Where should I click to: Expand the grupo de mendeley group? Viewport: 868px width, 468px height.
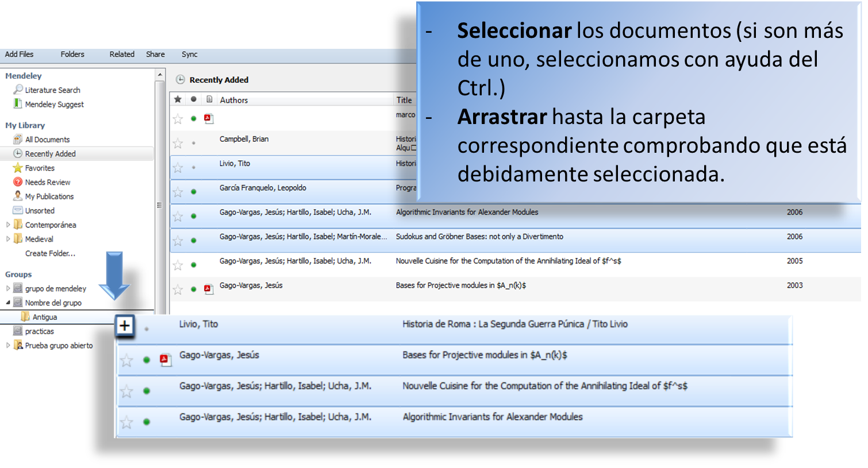(x=8, y=288)
